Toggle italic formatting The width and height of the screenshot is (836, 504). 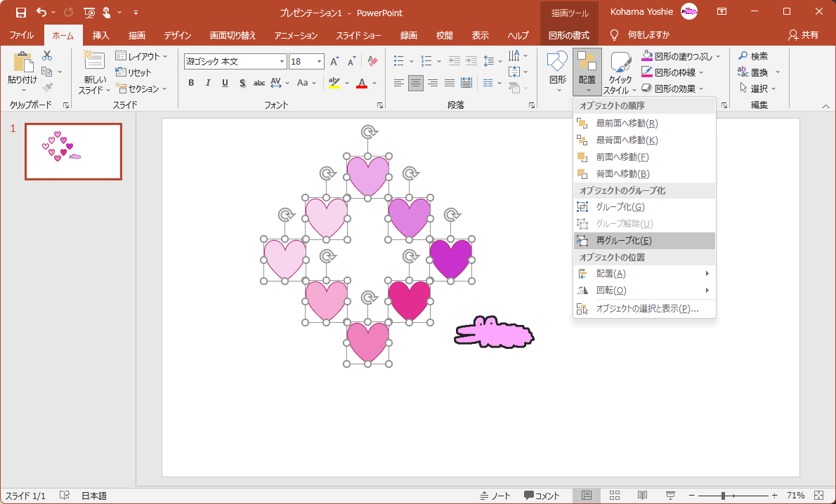[208, 83]
